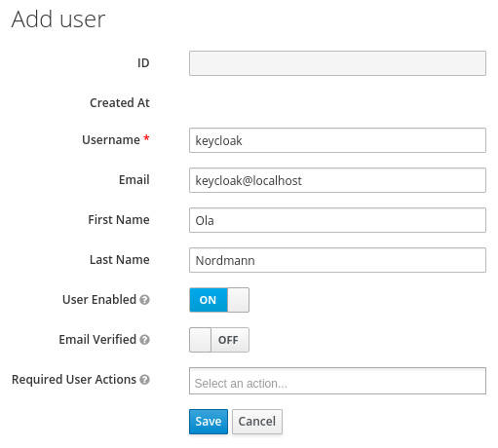
Task: Click the help icon beside User Enabled
Action: 144,300
